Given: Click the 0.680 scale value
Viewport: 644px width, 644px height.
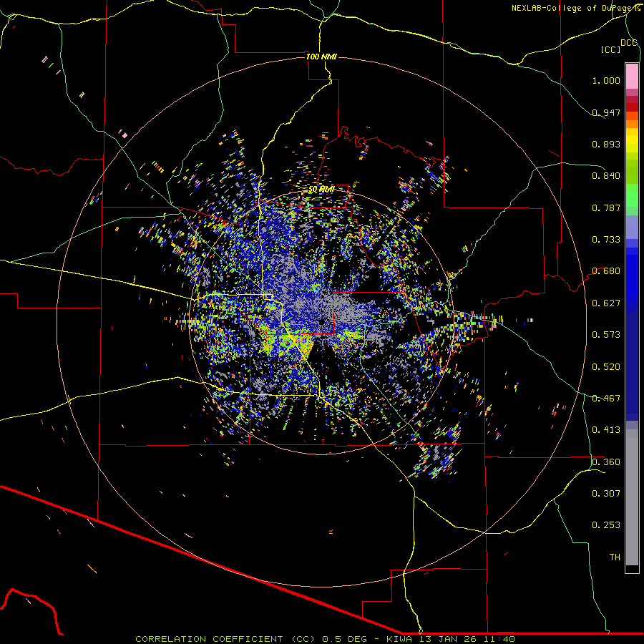Looking at the screenshot, I should pyautogui.click(x=606, y=271).
